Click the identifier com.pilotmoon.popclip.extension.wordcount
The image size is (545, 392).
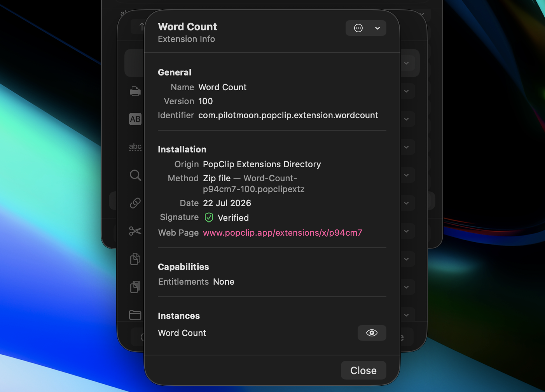288,115
